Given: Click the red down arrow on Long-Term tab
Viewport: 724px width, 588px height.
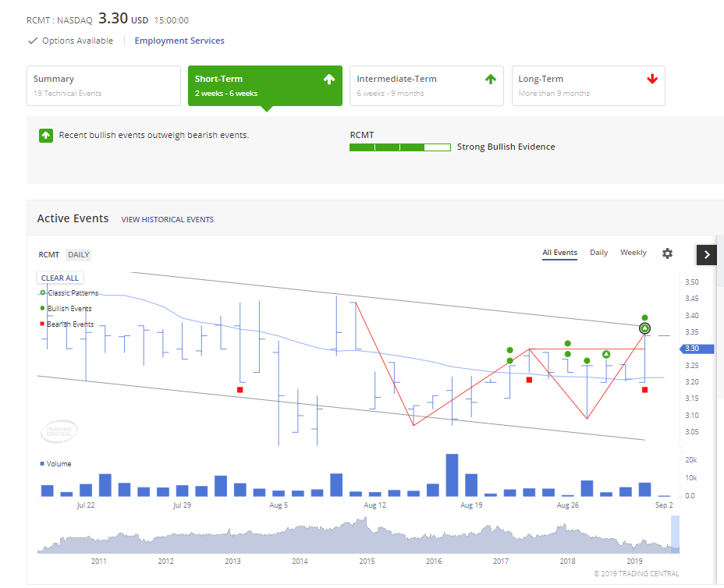Looking at the screenshot, I should click(652, 80).
